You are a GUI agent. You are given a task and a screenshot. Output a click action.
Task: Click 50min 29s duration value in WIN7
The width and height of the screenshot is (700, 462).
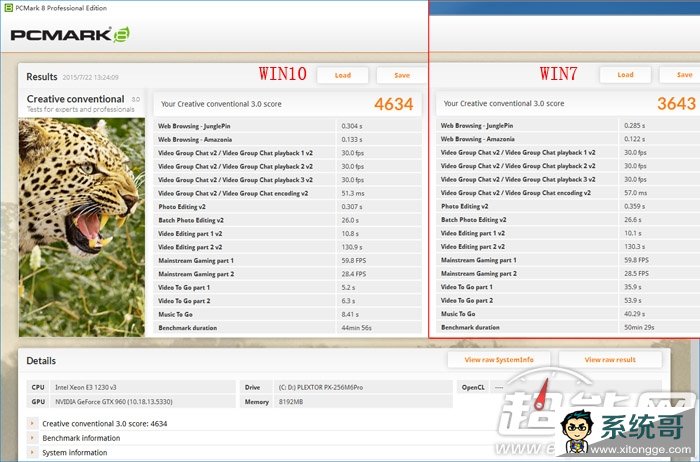[639, 327]
